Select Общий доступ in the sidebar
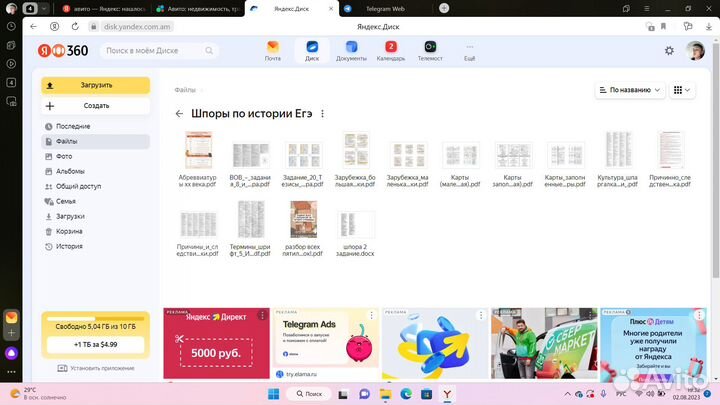This screenshot has height=405, width=720. click(x=78, y=186)
